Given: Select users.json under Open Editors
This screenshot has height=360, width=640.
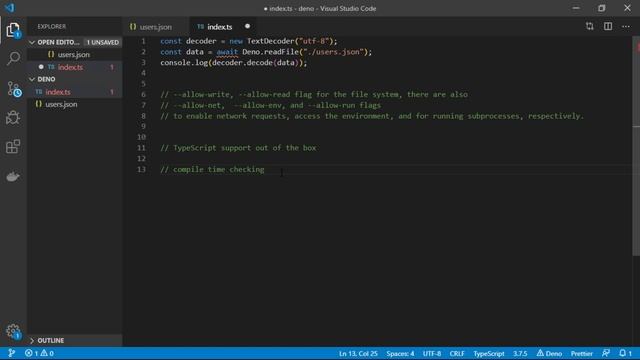Looking at the screenshot, I should click(x=75, y=55).
